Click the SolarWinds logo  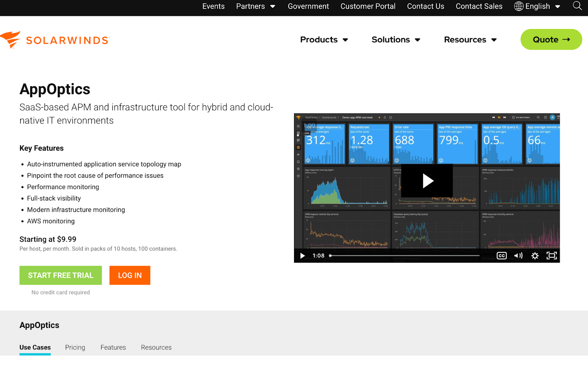click(x=55, y=40)
